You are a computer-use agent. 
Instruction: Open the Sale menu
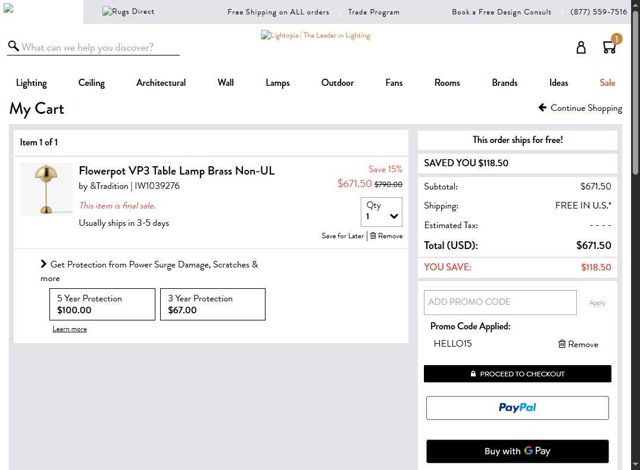tap(607, 83)
